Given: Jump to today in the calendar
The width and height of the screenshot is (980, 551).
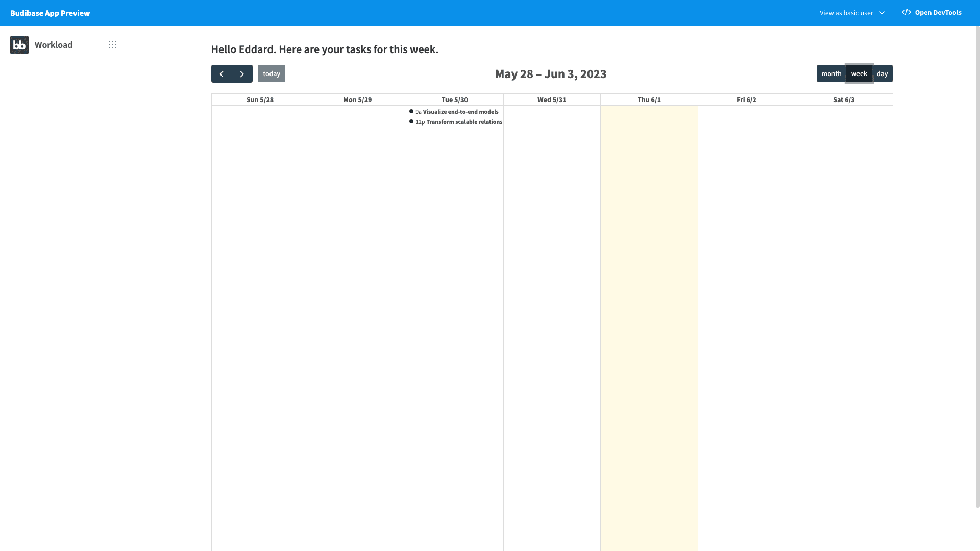Looking at the screenshot, I should pyautogui.click(x=272, y=73).
